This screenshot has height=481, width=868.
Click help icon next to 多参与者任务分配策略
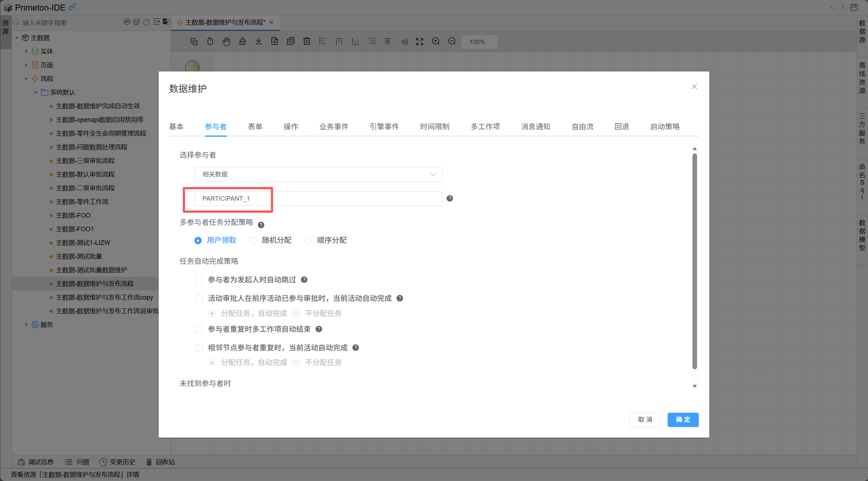[261, 225]
